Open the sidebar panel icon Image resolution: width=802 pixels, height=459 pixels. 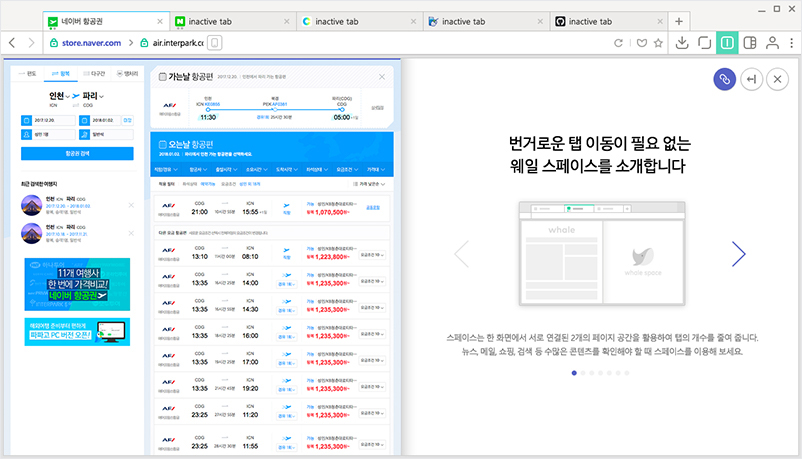pos(750,43)
